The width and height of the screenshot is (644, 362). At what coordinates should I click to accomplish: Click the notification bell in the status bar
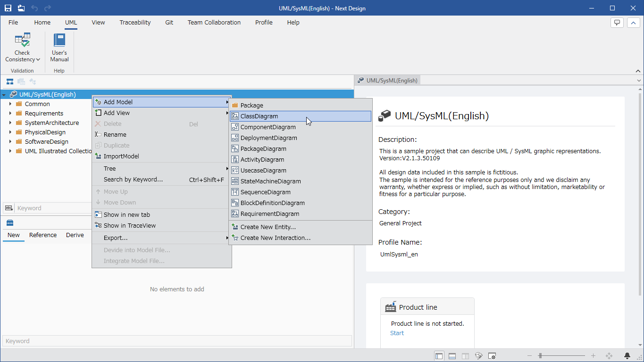coord(627,356)
